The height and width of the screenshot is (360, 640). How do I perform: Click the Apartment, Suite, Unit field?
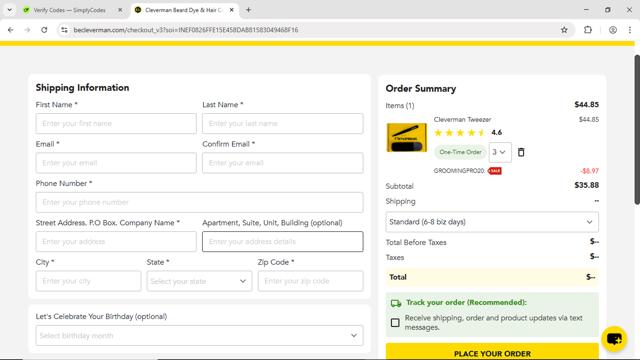pos(282,242)
